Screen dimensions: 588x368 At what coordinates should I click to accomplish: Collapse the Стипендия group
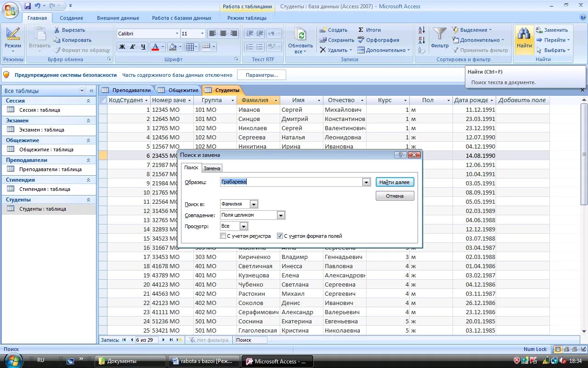[88, 180]
